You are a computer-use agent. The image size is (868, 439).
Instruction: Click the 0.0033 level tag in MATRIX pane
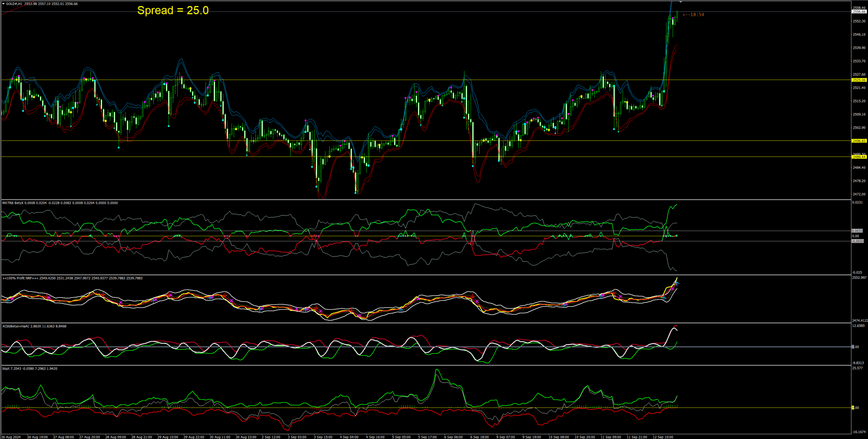pos(857,231)
